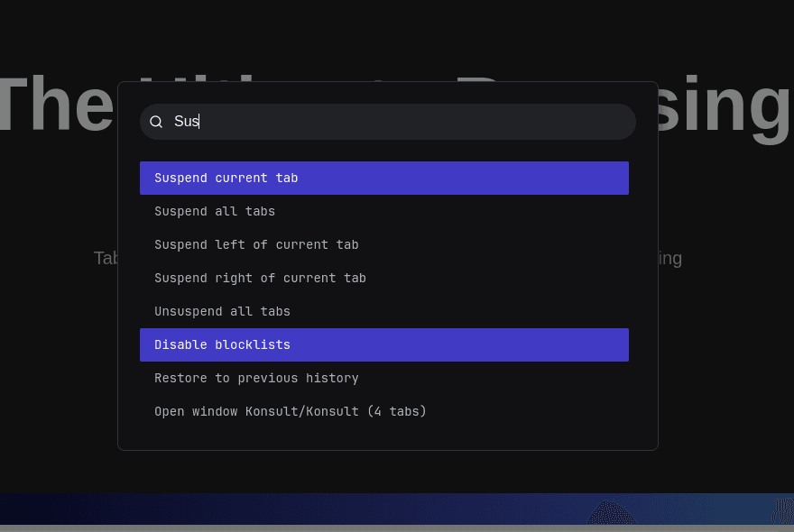Click the blue highlighted "Suspend current tab" row
This screenshot has height=532, width=794.
click(383, 178)
